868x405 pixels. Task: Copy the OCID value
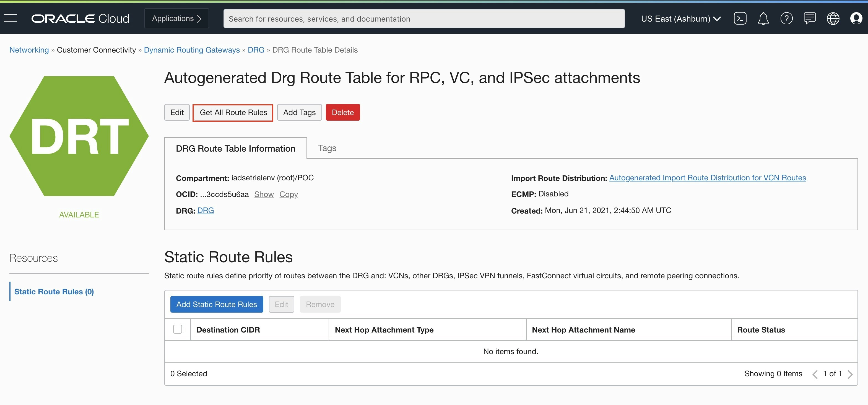point(289,194)
